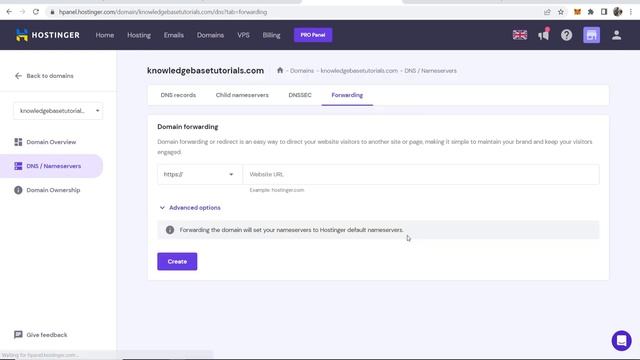Go forward in browser history
Image resolution: width=640 pixels, height=360 pixels.
coord(22,12)
